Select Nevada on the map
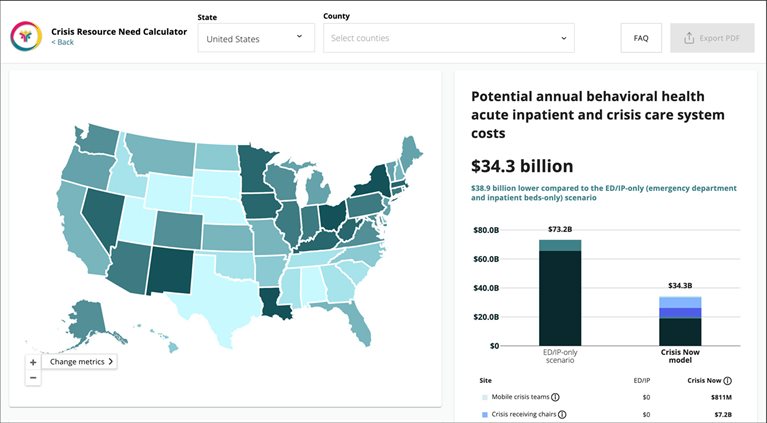 point(102,215)
